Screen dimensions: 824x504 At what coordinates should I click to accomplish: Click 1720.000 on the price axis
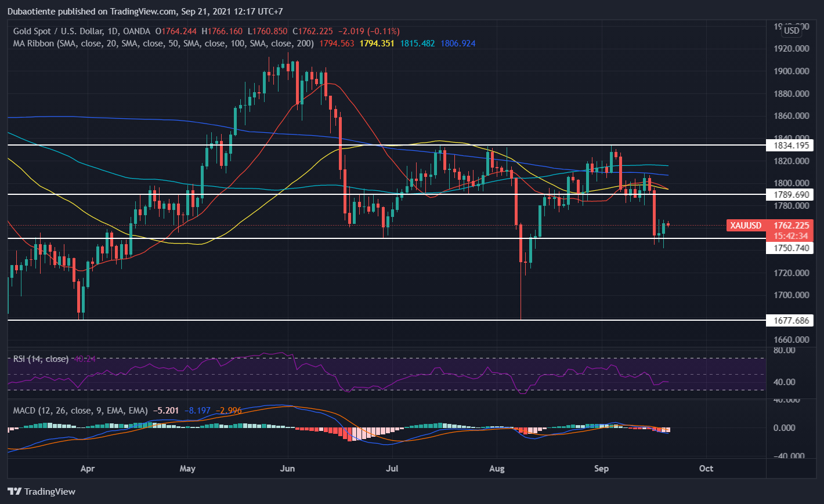791,273
